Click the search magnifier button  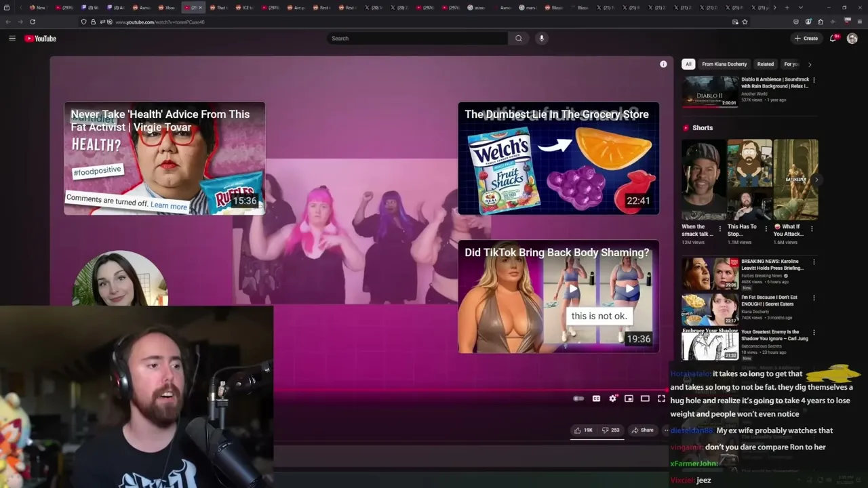point(519,39)
